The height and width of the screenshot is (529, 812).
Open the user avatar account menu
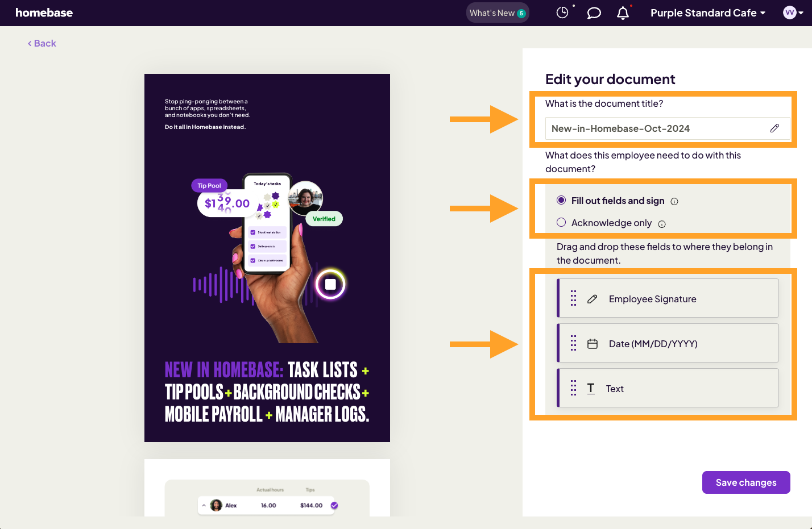tap(793, 13)
